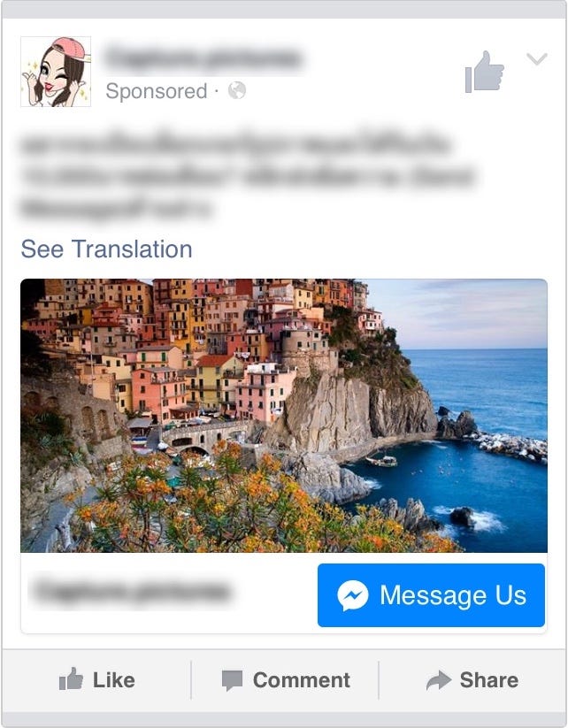Click the Messenger lightning bubble icon
Viewport: 568px width, 728px height.
tap(353, 595)
